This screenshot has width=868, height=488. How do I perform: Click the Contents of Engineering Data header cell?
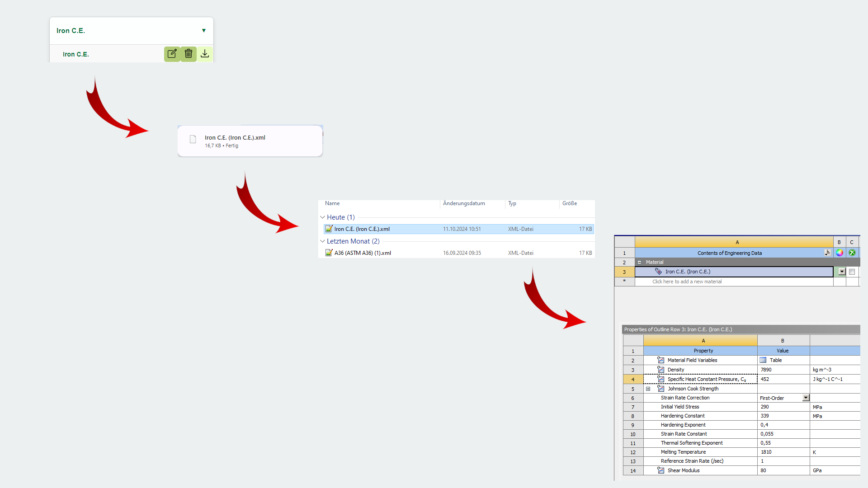point(734,253)
